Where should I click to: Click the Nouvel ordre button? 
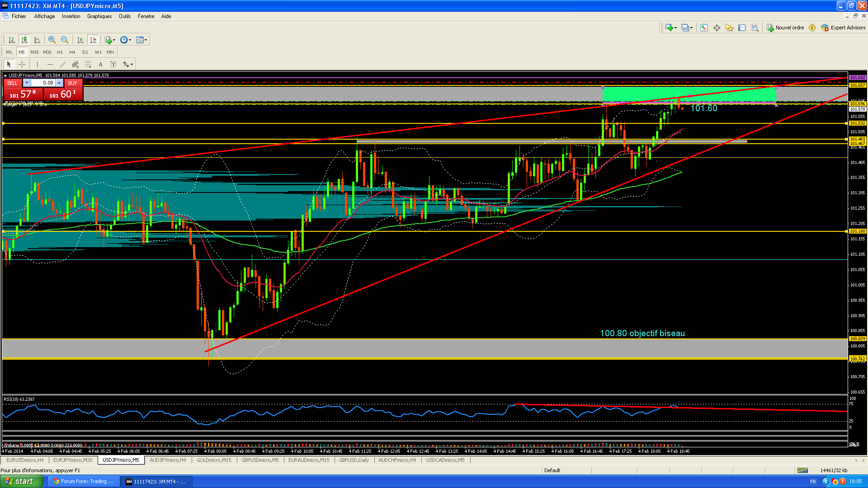785,28
